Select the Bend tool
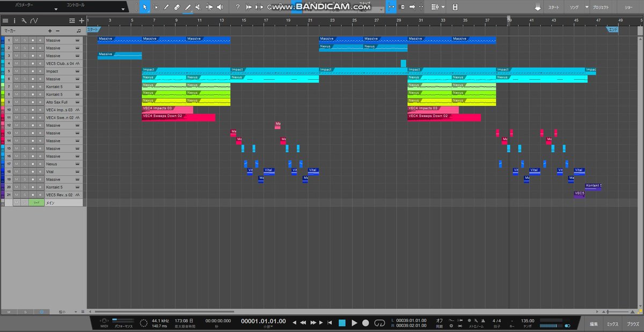Image resolution: width=644 pixels, height=332 pixels. tap(209, 7)
